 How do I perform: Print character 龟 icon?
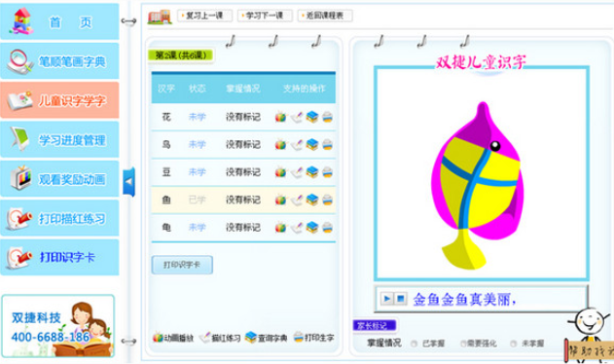click(x=327, y=227)
